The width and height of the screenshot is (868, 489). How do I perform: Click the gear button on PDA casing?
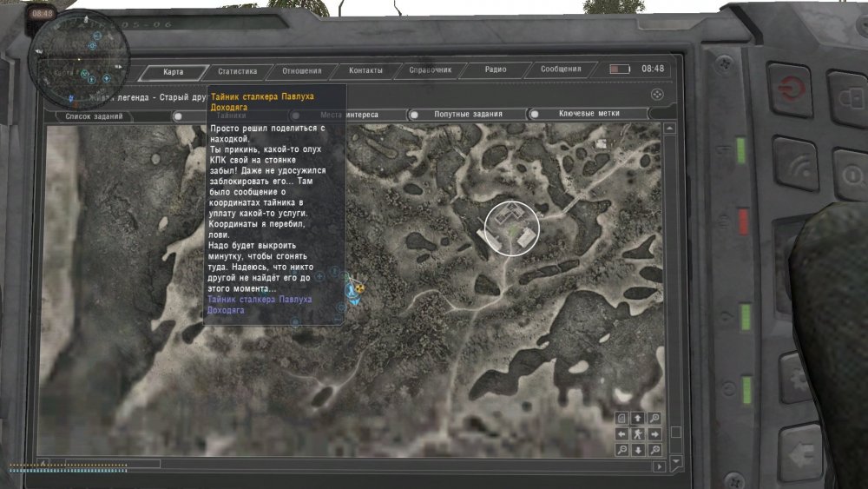[x=797, y=378]
